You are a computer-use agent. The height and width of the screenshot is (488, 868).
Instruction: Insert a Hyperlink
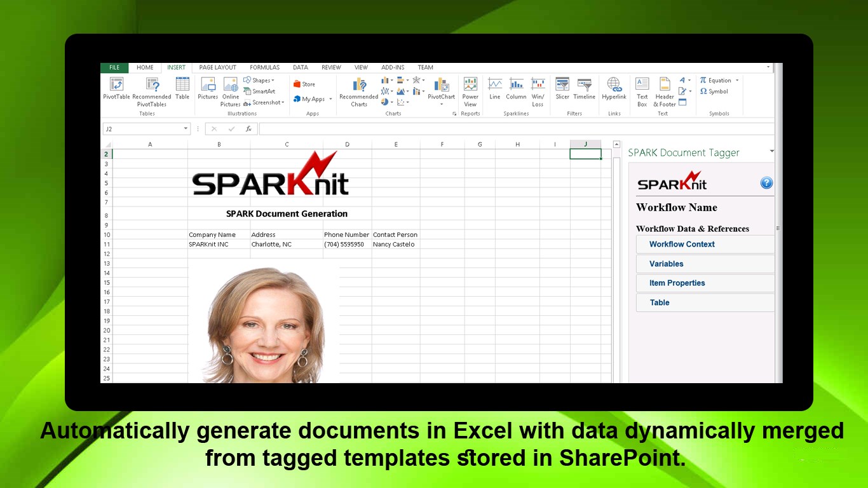[x=614, y=89]
